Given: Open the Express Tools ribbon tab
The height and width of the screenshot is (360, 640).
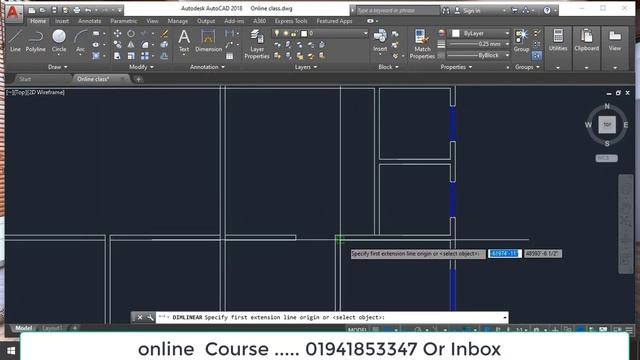Looking at the screenshot, I should tap(291, 21).
